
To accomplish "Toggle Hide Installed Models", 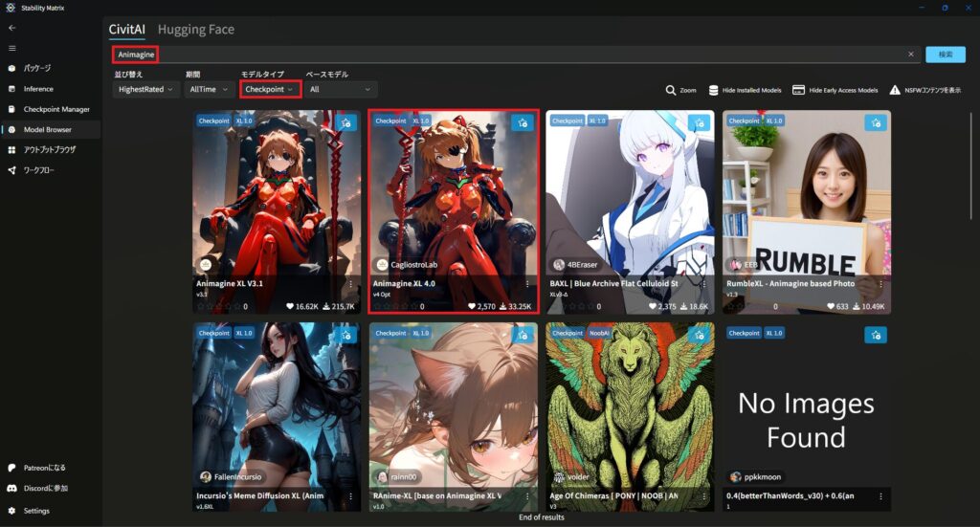I will tap(745, 90).
